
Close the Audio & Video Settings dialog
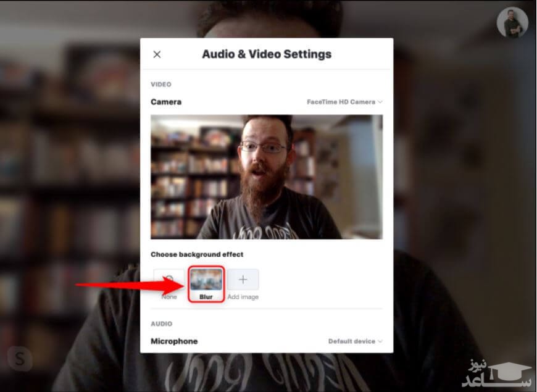click(157, 54)
